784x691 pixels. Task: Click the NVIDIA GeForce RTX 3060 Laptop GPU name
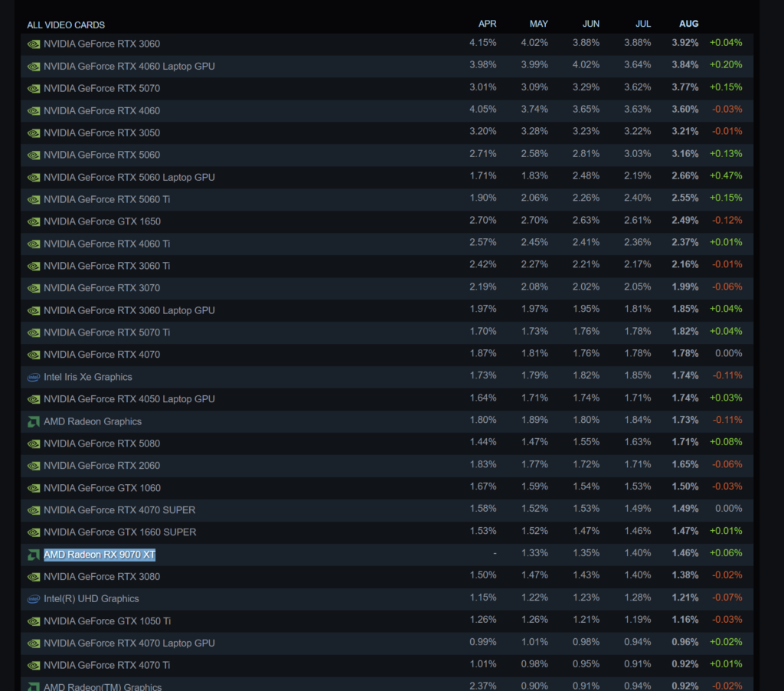click(129, 311)
